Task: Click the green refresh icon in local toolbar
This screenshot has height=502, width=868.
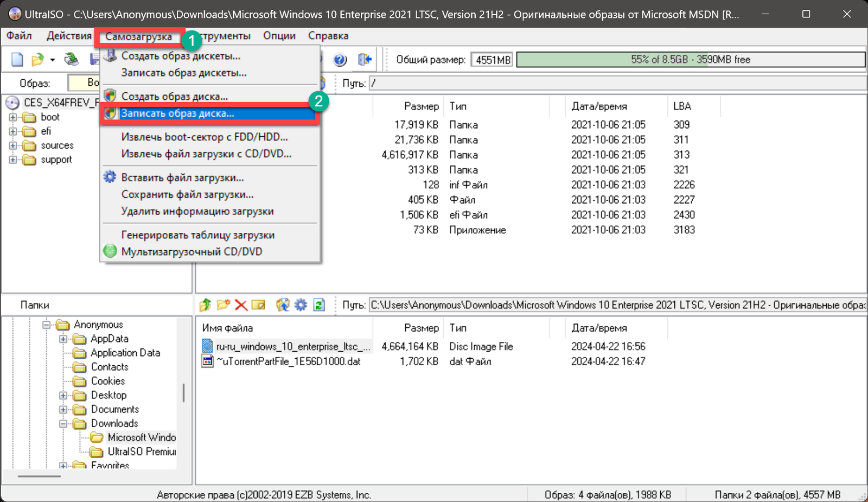Action: pyautogui.click(x=319, y=305)
